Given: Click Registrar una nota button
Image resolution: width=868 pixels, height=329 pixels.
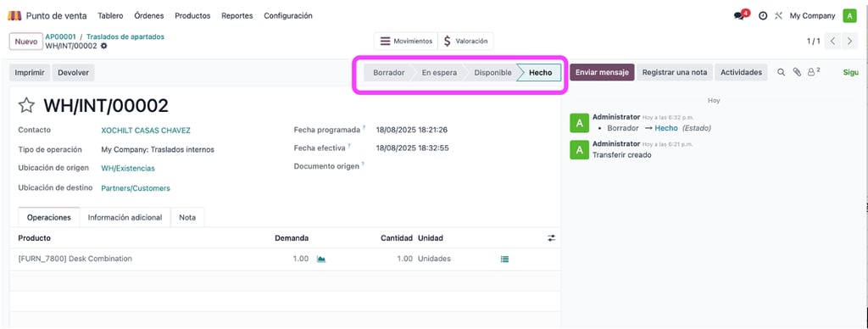Looking at the screenshot, I should 674,73.
